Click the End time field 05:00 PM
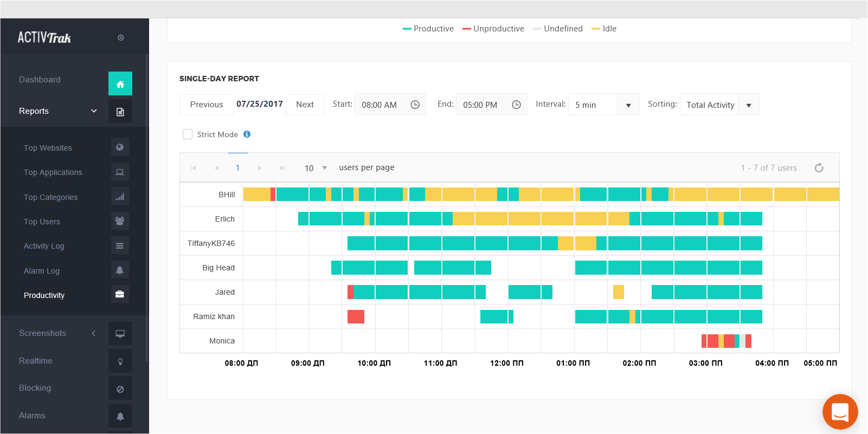 (x=492, y=105)
